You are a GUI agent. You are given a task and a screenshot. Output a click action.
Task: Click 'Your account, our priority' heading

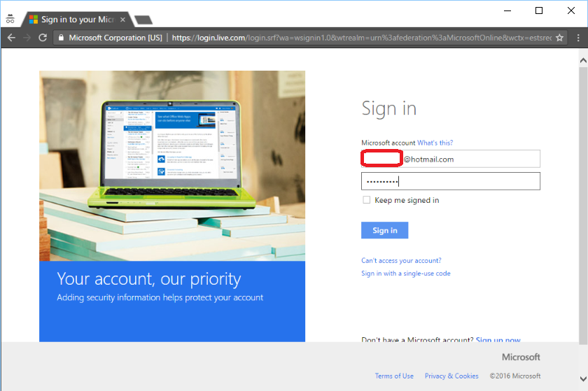coord(149,279)
